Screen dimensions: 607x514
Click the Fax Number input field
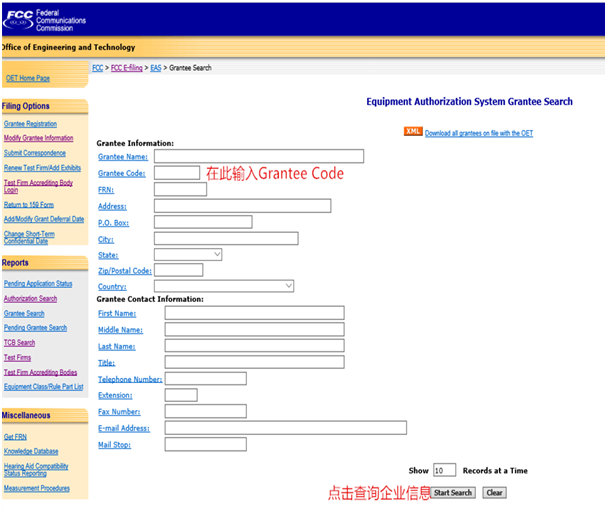pos(206,411)
